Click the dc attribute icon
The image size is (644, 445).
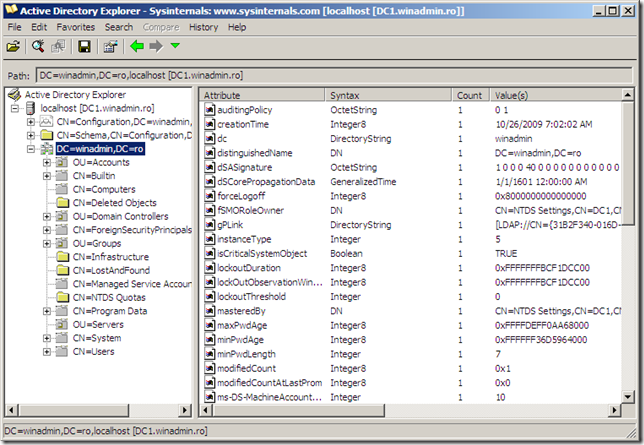click(210, 139)
